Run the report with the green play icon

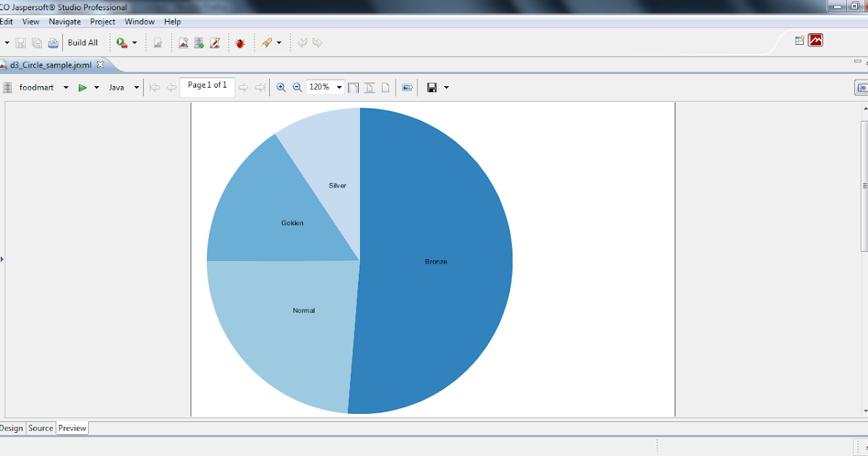click(x=83, y=87)
